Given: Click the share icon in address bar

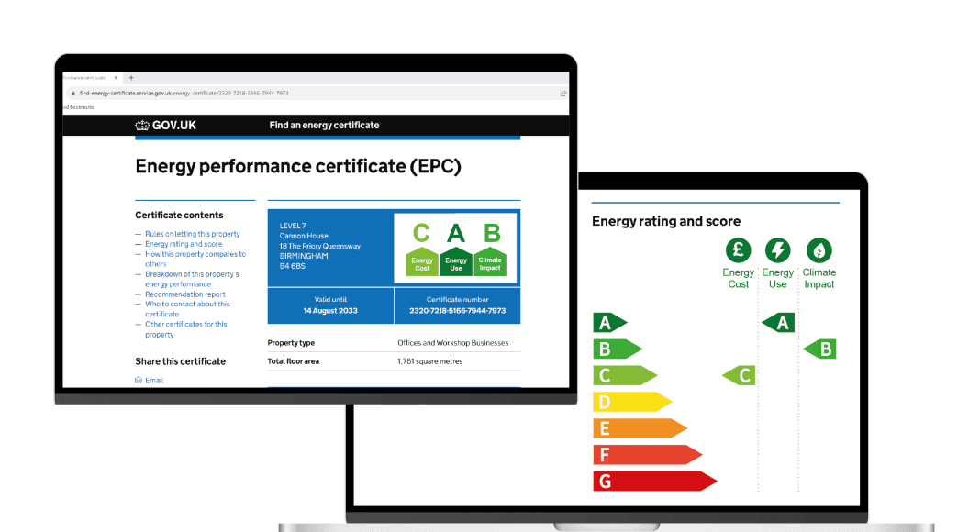Looking at the screenshot, I should 562,93.
